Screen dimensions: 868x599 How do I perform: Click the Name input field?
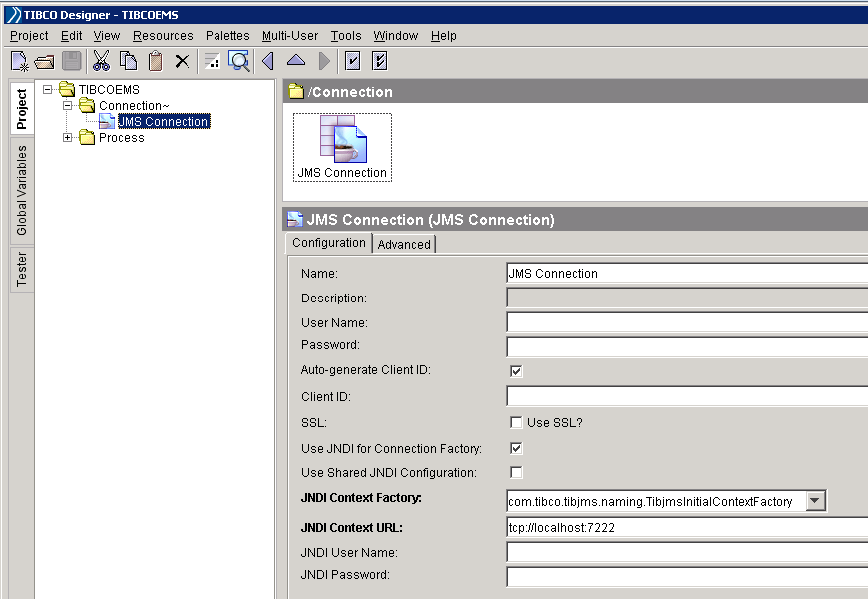(687, 274)
